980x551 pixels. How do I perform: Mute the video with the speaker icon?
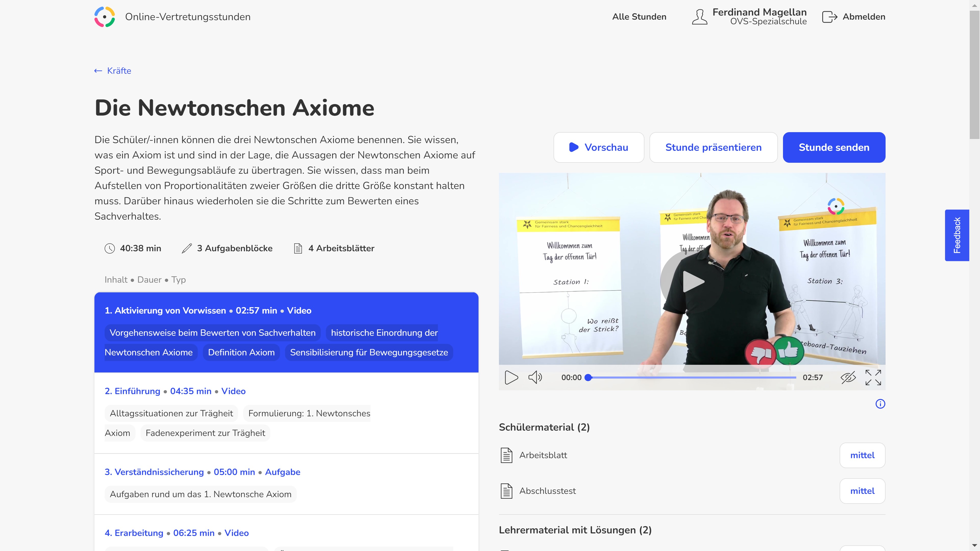535,377
